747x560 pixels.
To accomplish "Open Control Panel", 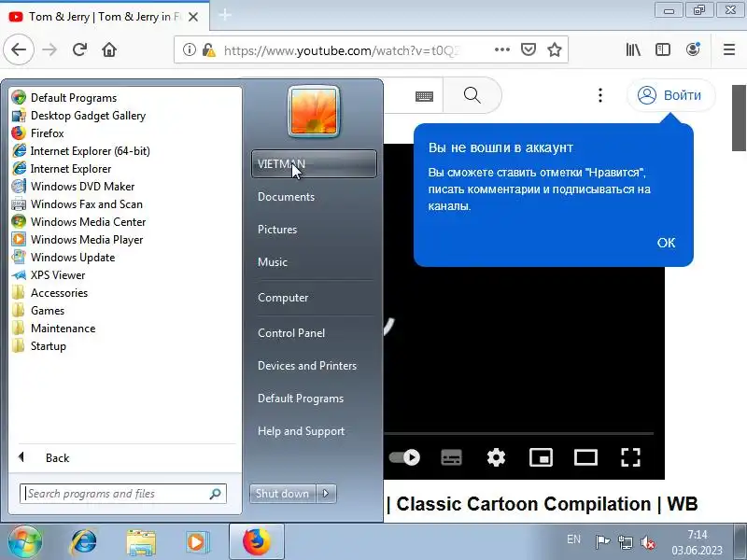I will pos(291,333).
